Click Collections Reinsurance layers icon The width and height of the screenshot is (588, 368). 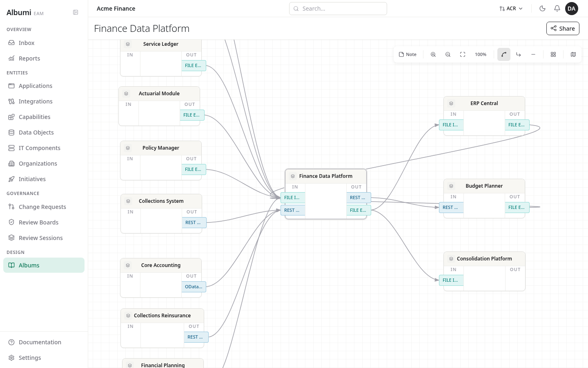pos(128,316)
